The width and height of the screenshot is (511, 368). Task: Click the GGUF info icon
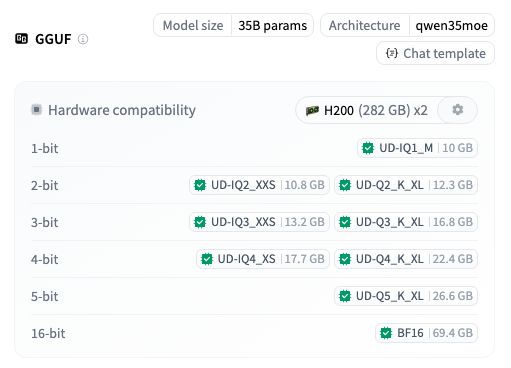[x=83, y=39]
